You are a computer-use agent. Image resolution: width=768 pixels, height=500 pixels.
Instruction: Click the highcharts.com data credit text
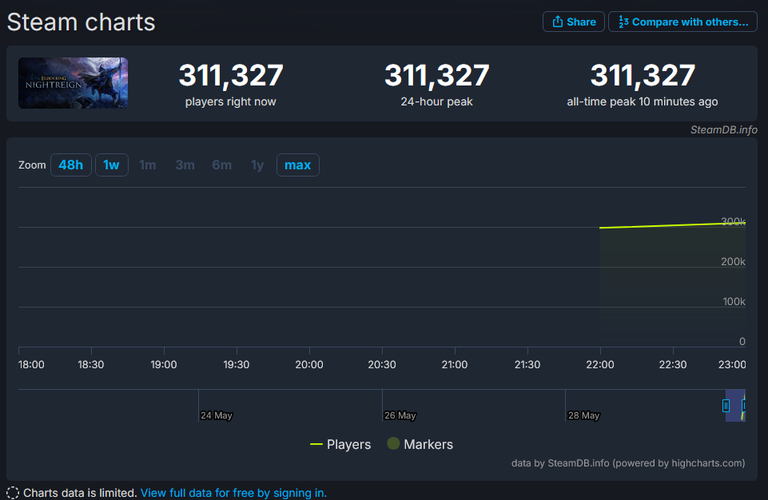628,463
